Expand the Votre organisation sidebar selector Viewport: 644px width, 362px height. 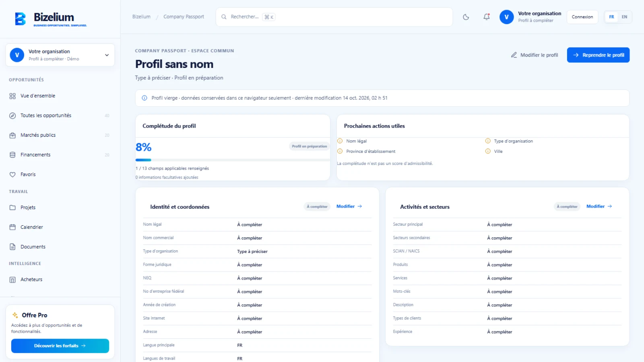click(x=60, y=55)
